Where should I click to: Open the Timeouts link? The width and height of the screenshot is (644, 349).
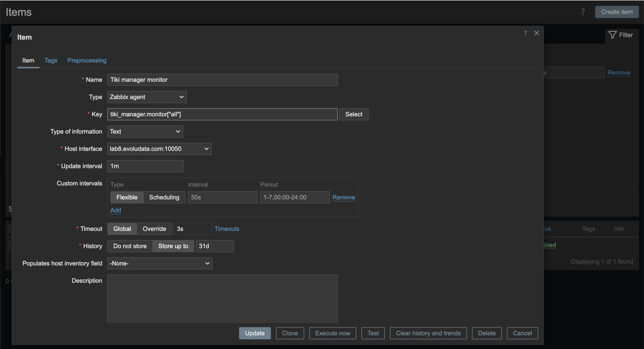click(227, 229)
